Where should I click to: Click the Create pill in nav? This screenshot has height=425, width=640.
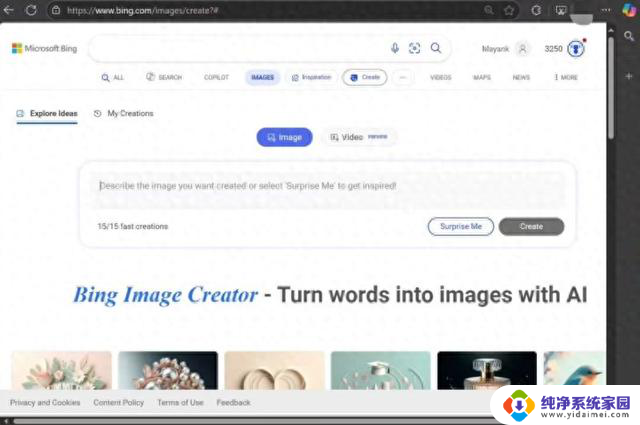click(x=365, y=77)
